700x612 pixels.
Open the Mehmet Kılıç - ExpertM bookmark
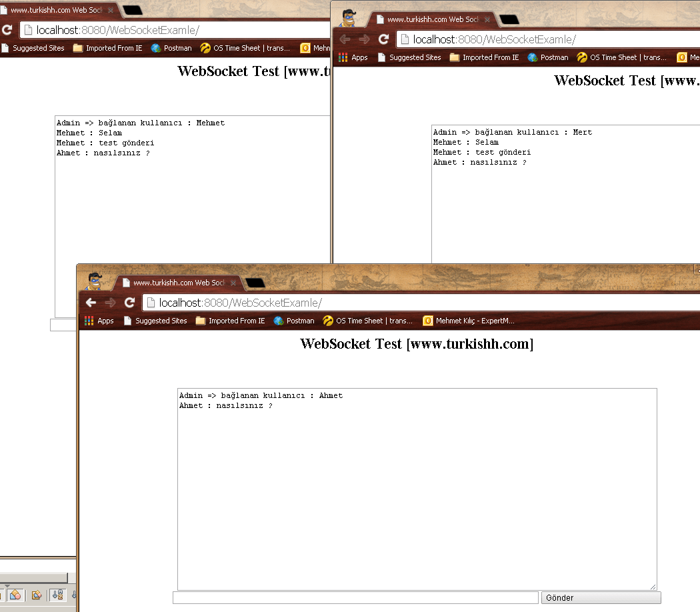pyautogui.click(x=469, y=321)
